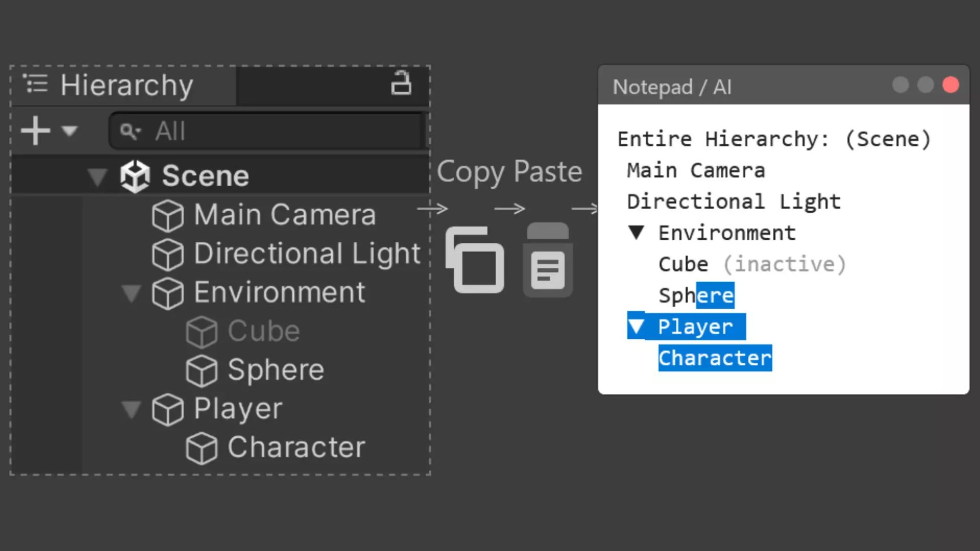
Task: Click the Directional Light cube icon
Action: pyautogui.click(x=168, y=254)
